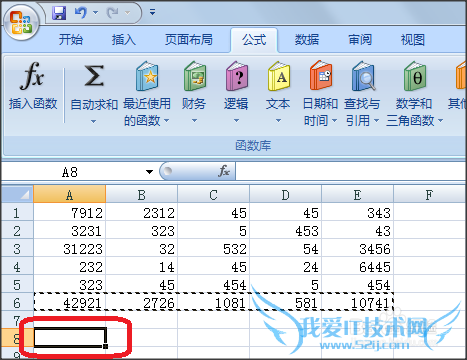Click the Redo arrow icon

click(x=112, y=13)
